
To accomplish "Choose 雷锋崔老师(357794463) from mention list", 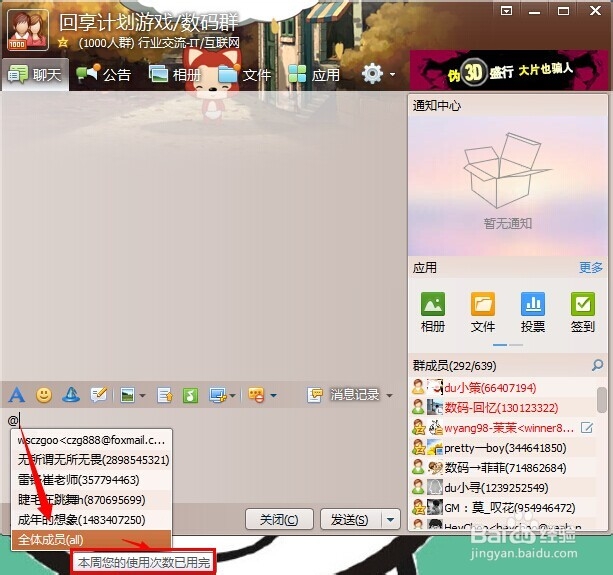I will click(91, 480).
